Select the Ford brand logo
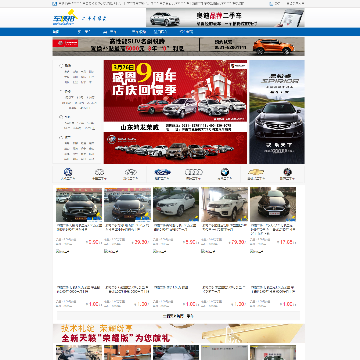 [x=163, y=172]
